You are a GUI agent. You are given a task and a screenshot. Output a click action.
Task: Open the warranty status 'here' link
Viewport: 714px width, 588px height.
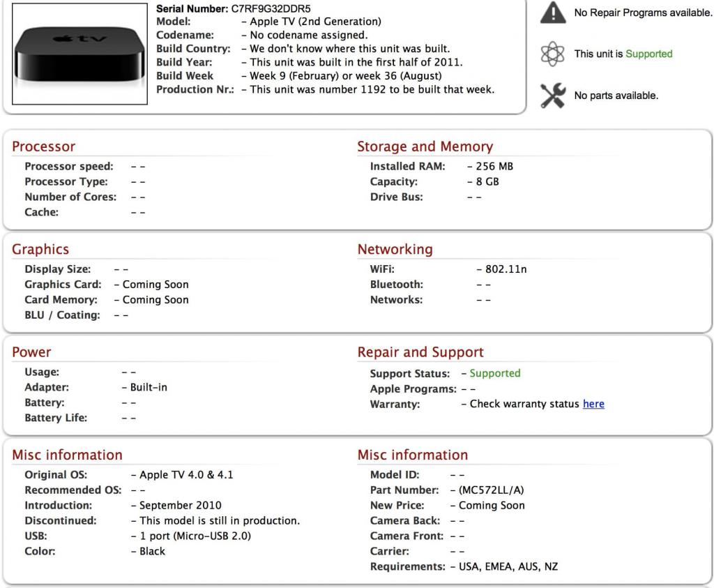click(x=593, y=404)
